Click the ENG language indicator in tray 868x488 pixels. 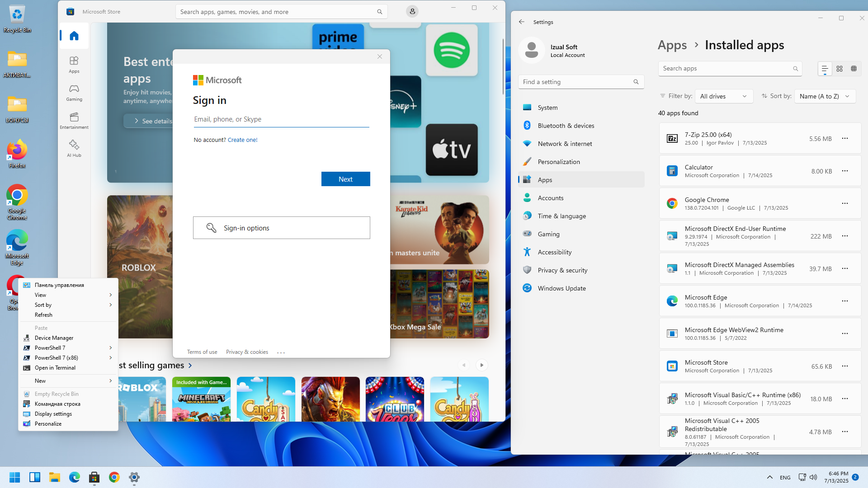785,478
